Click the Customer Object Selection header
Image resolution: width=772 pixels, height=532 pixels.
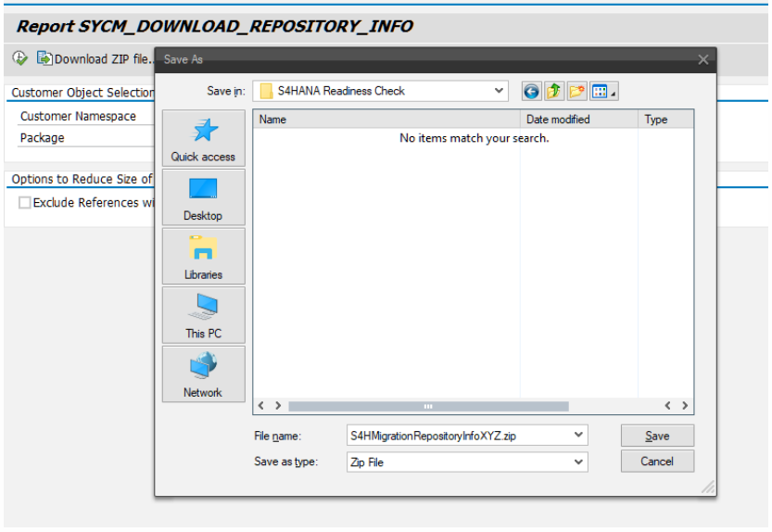pyautogui.click(x=82, y=93)
